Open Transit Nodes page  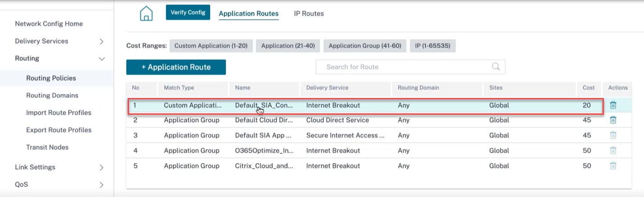click(x=47, y=147)
